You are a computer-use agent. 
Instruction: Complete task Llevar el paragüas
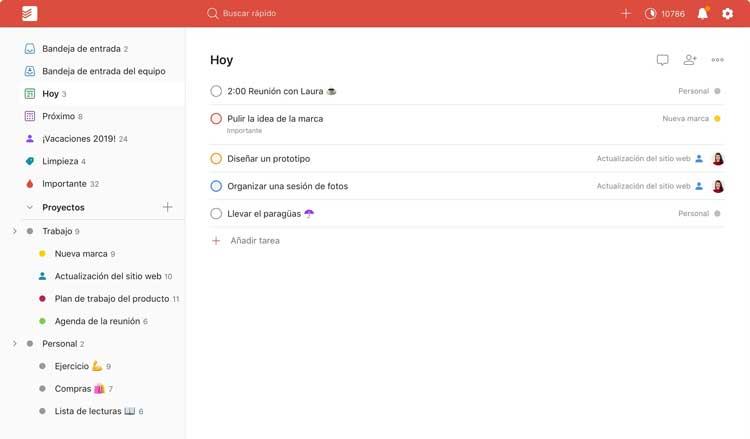point(216,214)
